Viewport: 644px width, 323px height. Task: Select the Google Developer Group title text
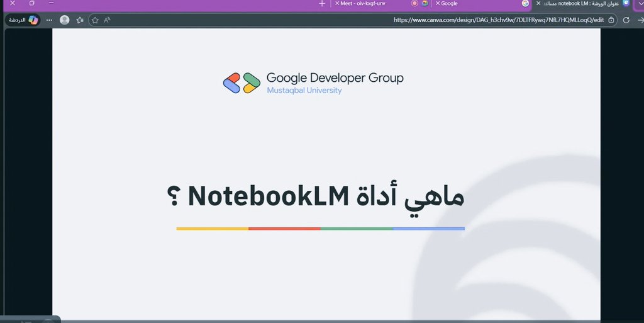point(335,77)
